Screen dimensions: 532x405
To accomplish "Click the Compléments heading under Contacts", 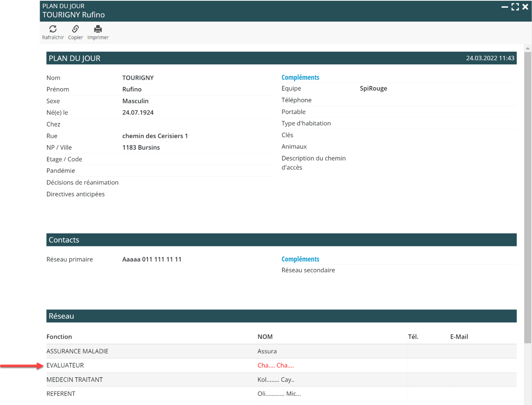I will click(x=300, y=259).
